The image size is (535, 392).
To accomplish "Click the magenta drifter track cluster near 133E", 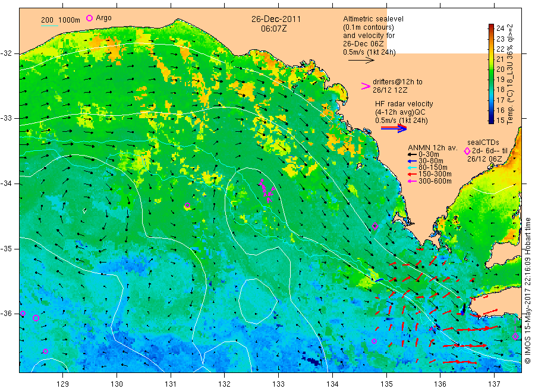I will tap(267, 191).
